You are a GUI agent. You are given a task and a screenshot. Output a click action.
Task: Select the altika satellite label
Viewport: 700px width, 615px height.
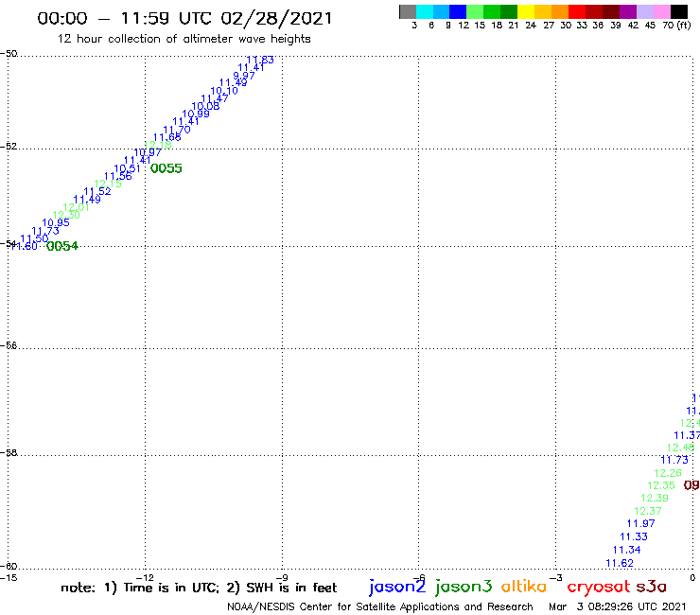coord(524,587)
